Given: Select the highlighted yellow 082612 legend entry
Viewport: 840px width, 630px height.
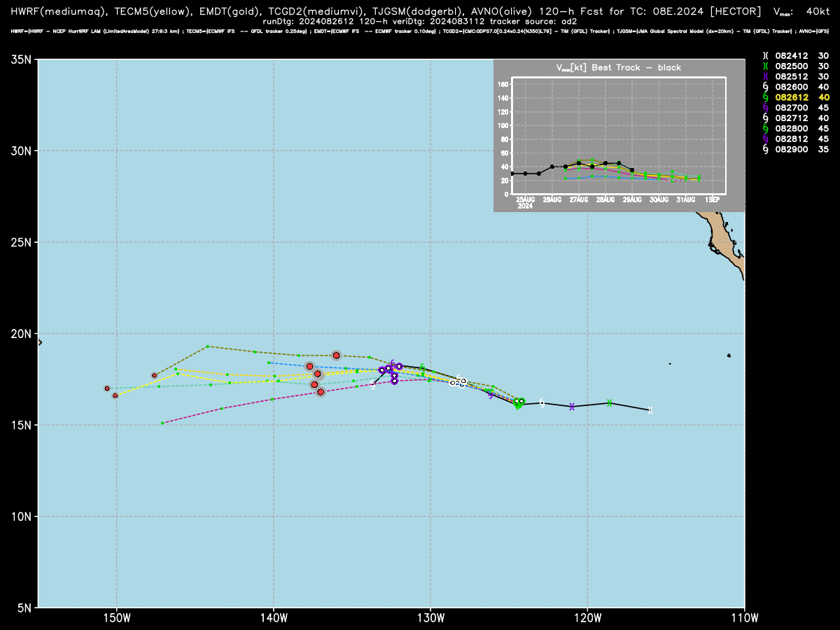Looking at the screenshot, I should coord(802,97).
